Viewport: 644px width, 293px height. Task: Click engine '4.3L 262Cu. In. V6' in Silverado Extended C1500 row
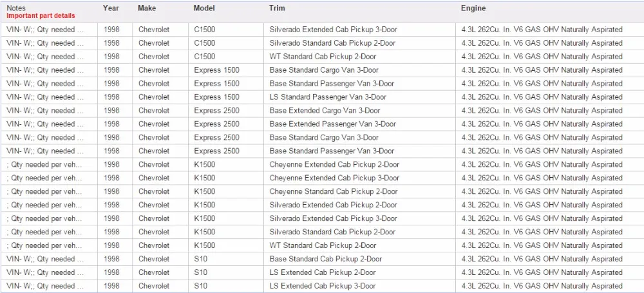[542, 30]
